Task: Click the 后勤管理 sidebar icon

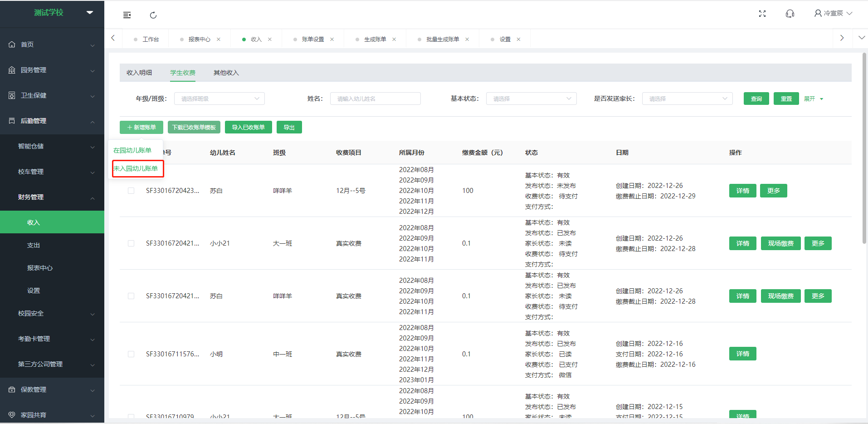Action: pyautogui.click(x=12, y=121)
